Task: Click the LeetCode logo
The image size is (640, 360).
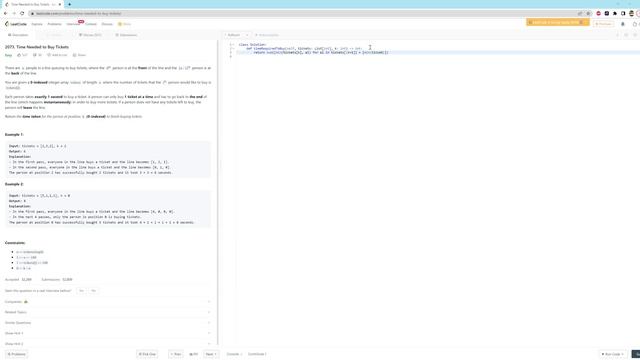Action: point(16,24)
